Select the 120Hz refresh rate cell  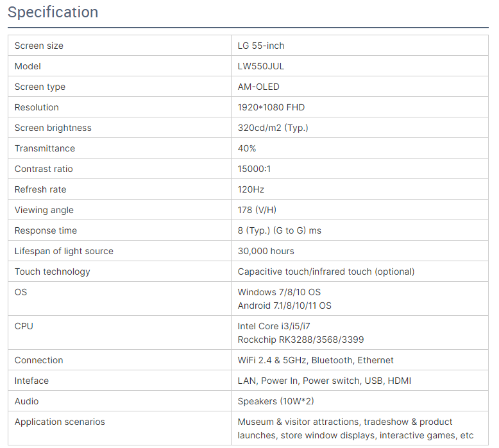[x=360, y=189]
